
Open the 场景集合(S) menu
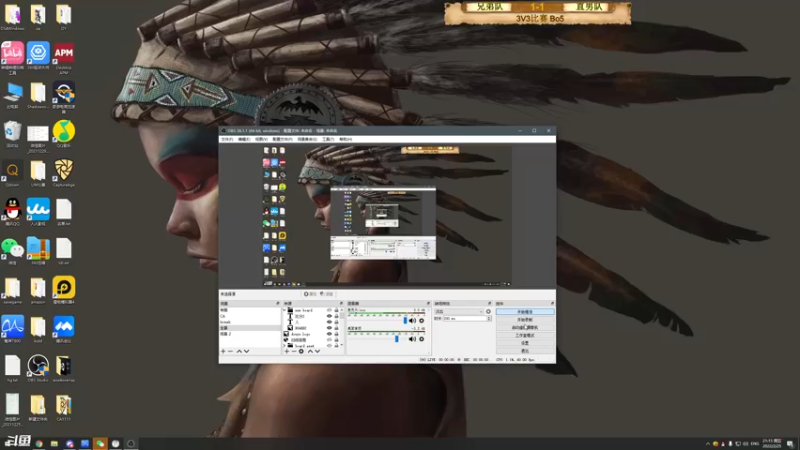coord(307,139)
